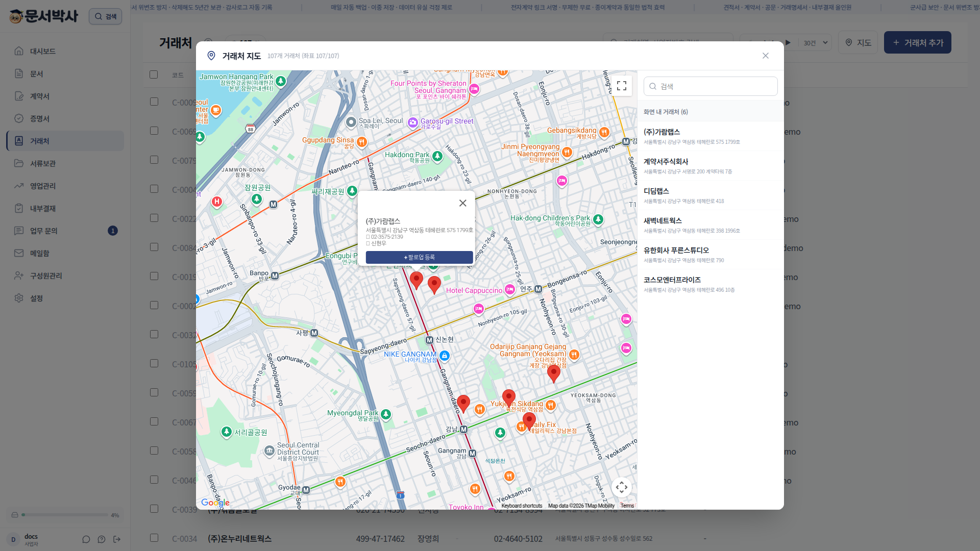Open the chat bubble icon beside docs
The height and width of the screenshot is (551, 980).
[86, 539]
